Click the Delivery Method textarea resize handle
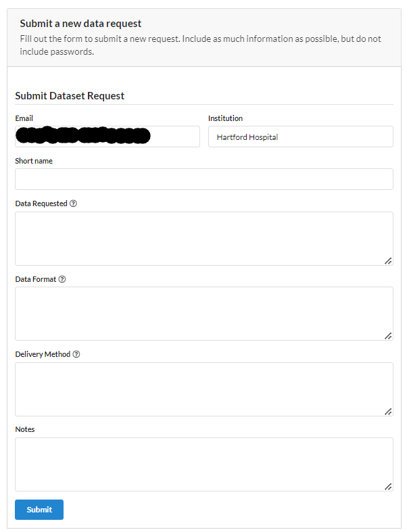 tap(388, 411)
